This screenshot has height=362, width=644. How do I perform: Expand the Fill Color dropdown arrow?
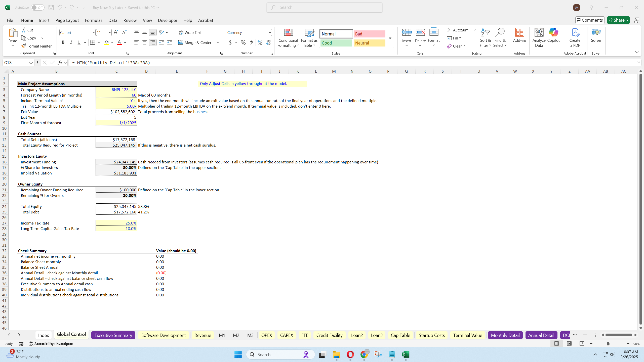(112, 42)
